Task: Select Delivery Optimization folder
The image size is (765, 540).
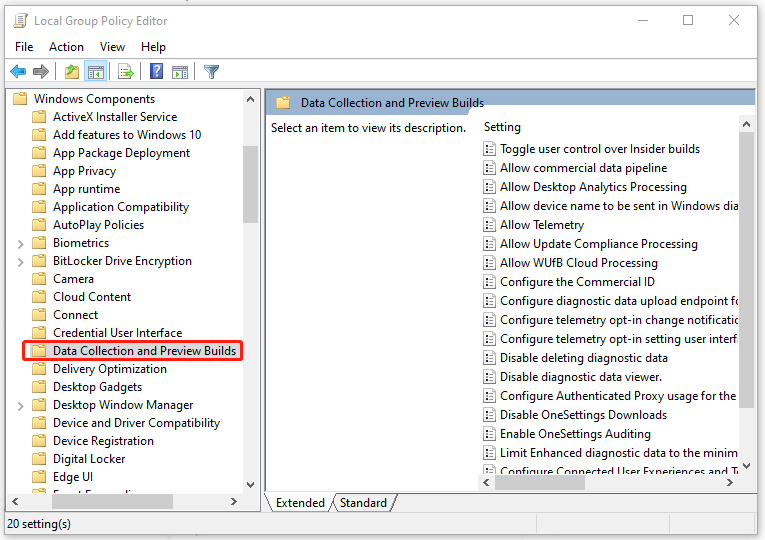Action: (110, 369)
